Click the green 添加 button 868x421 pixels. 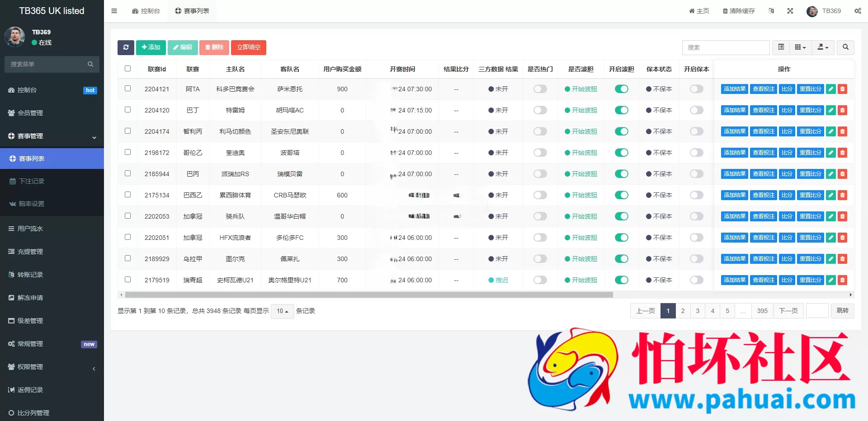(x=151, y=47)
